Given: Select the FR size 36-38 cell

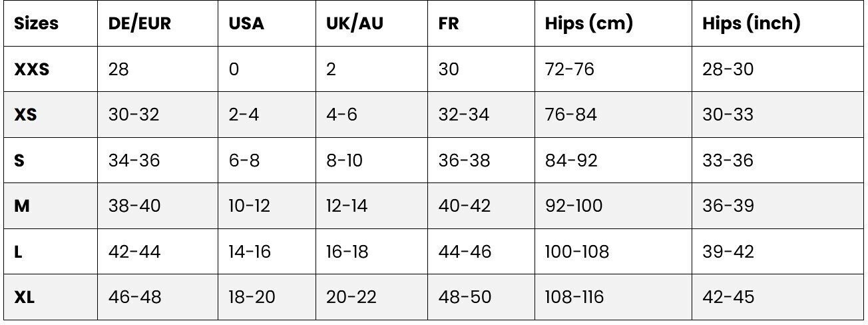Looking at the screenshot, I should (x=464, y=161).
